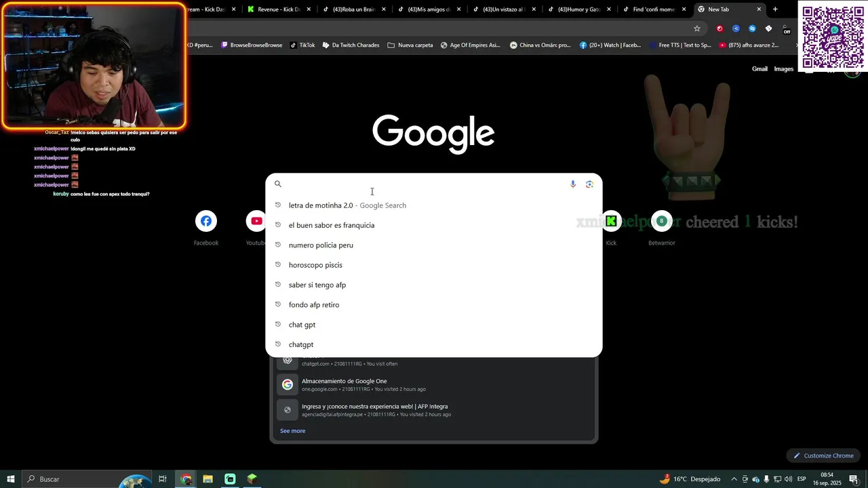This screenshot has height=488, width=868.
Task: Open a new browser tab
Action: (775, 9)
